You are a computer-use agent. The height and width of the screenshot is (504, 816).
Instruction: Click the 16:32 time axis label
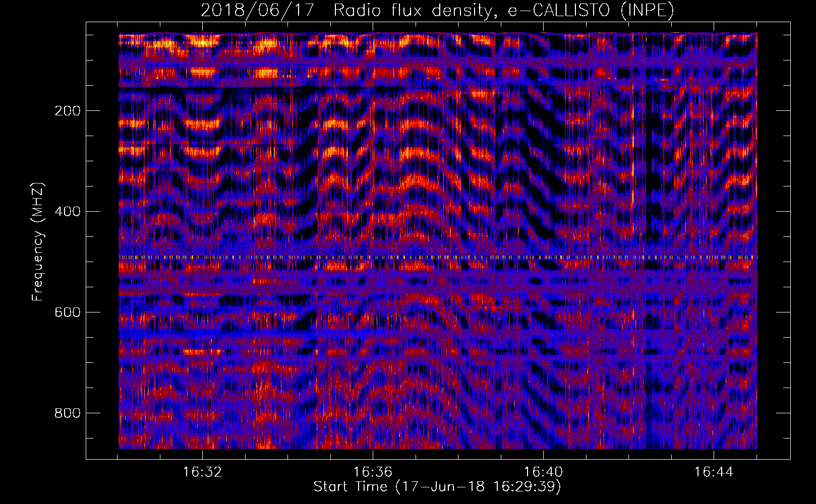click(x=202, y=472)
